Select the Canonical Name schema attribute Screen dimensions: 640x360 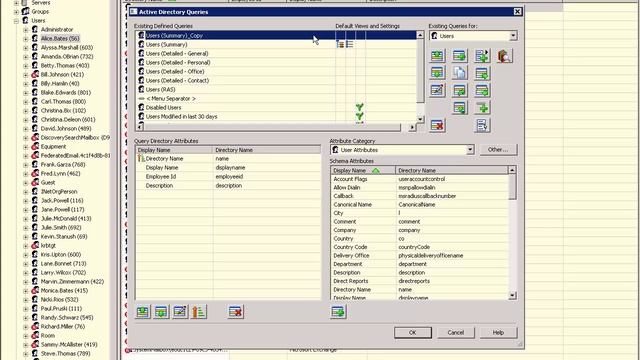coord(420,204)
